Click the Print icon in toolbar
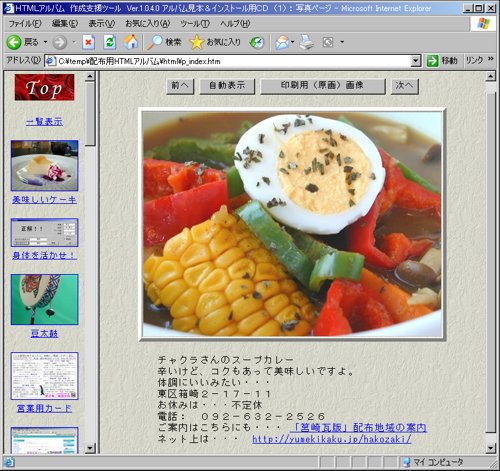 coord(306,42)
